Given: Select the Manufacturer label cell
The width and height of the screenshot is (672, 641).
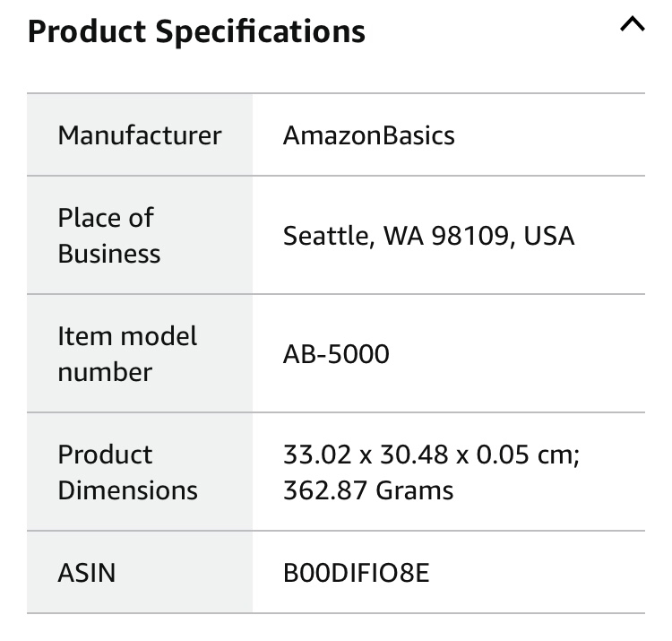Looking at the screenshot, I should (x=140, y=135).
